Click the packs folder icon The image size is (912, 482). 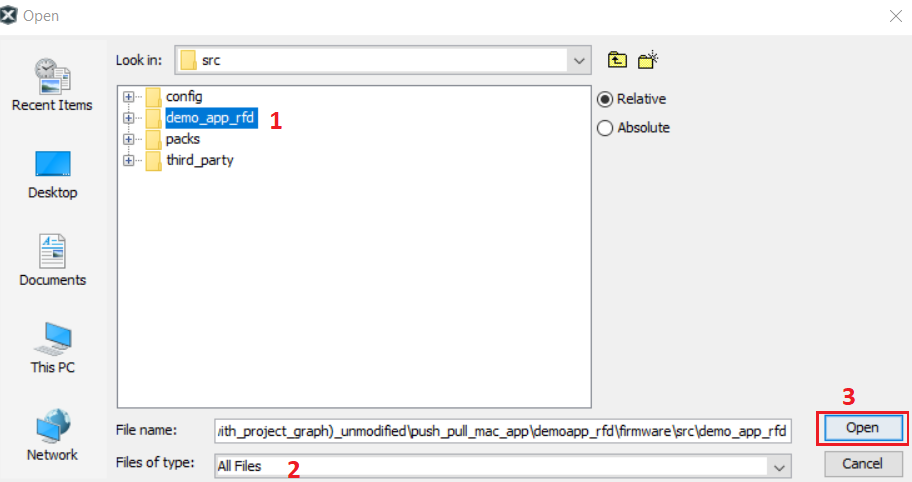(x=154, y=140)
